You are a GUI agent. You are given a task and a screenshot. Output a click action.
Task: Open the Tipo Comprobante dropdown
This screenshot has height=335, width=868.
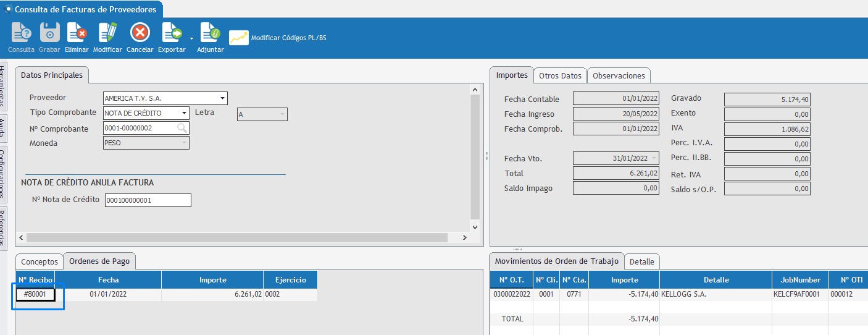coord(184,113)
